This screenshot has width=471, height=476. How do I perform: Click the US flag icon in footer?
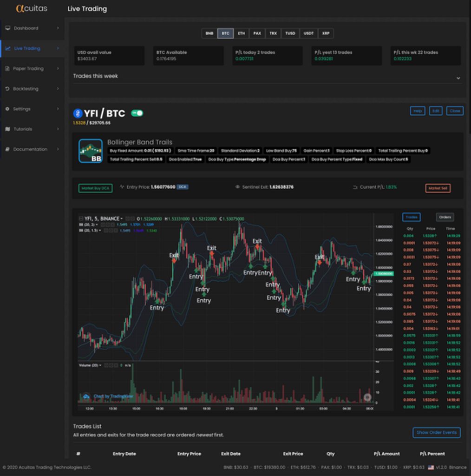[x=431, y=468]
